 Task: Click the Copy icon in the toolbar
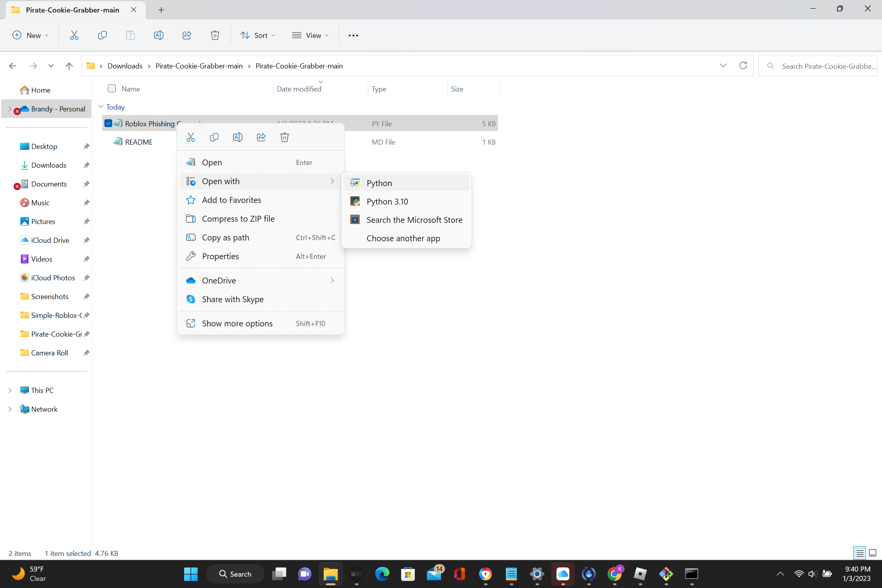click(x=102, y=35)
